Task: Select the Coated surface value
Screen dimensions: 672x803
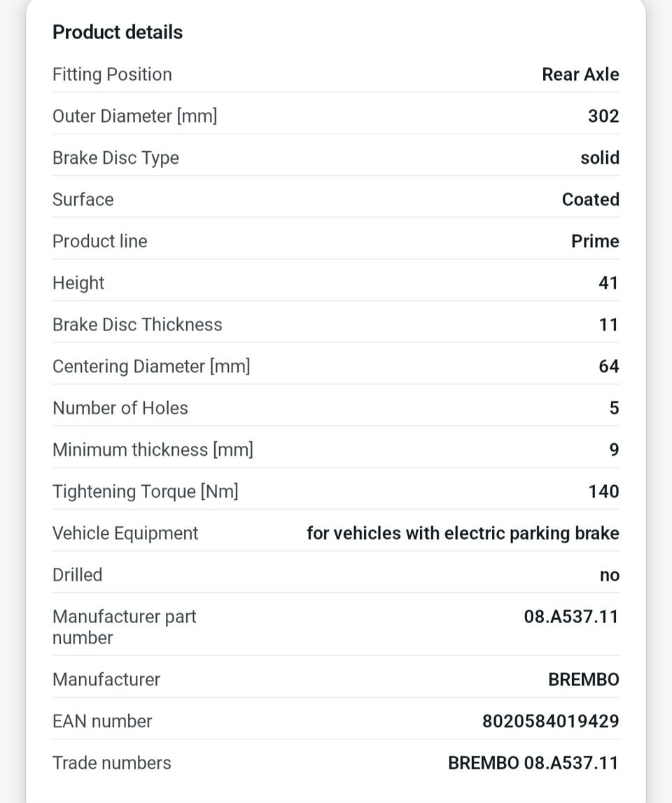Action: [591, 200]
